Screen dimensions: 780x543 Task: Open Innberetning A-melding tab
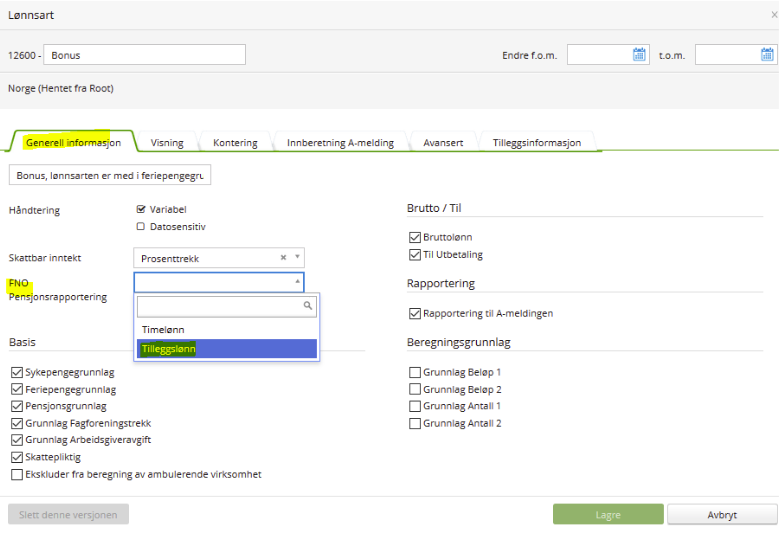[340, 143]
